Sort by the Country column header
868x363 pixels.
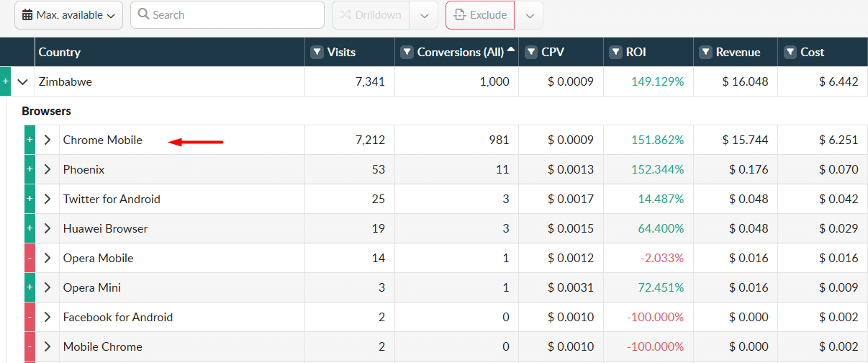(x=60, y=53)
